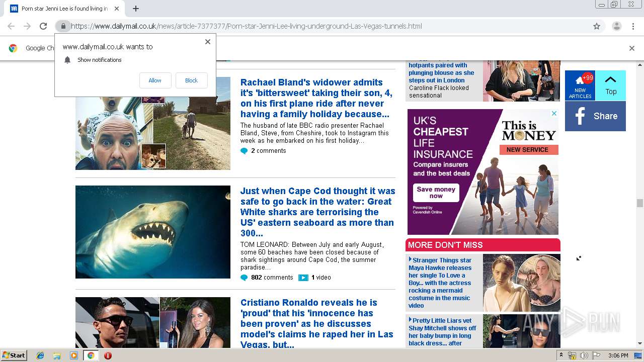Click the shark story comment bubble icon
The image size is (644, 362).
coord(244,278)
